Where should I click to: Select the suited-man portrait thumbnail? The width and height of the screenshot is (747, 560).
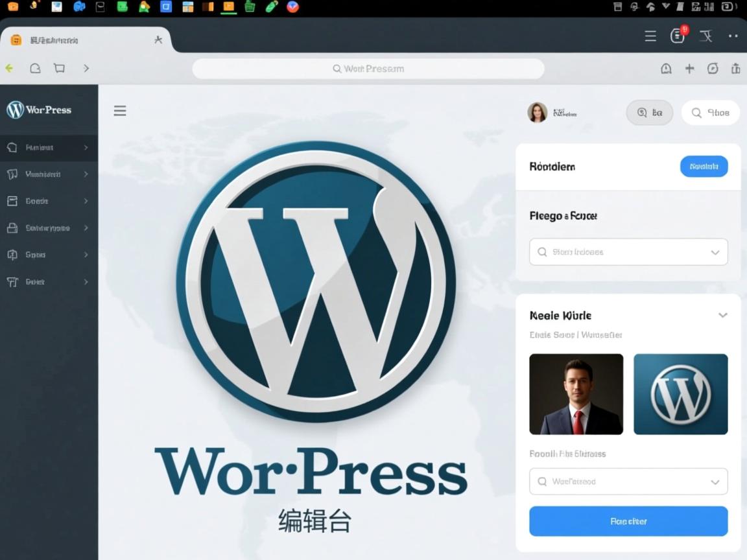click(576, 393)
